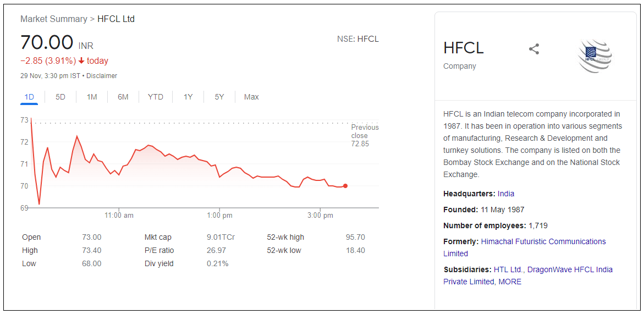The width and height of the screenshot is (644, 314).
Task: Click the Mkt cap value 9.01TCr
Action: click(221, 237)
